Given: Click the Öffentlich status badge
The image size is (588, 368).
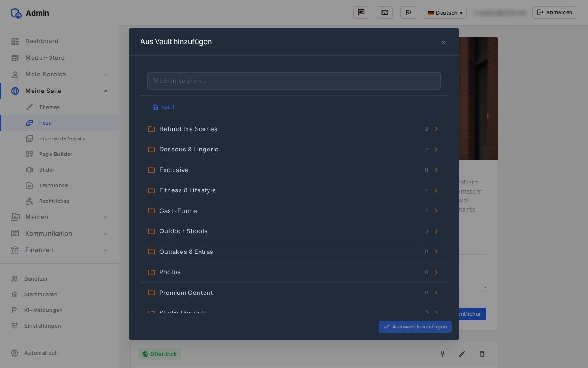Looking at the screenshot, I should pos(159,354).
